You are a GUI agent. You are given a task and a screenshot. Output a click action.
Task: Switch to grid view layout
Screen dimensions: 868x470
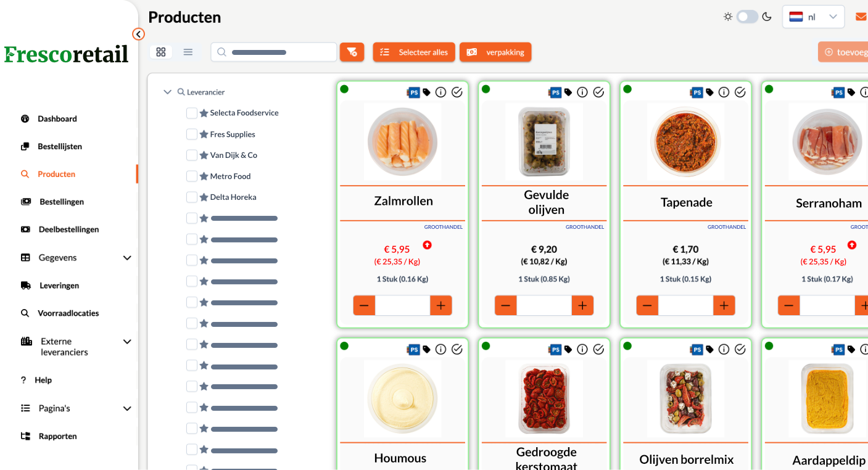point(161,52)
